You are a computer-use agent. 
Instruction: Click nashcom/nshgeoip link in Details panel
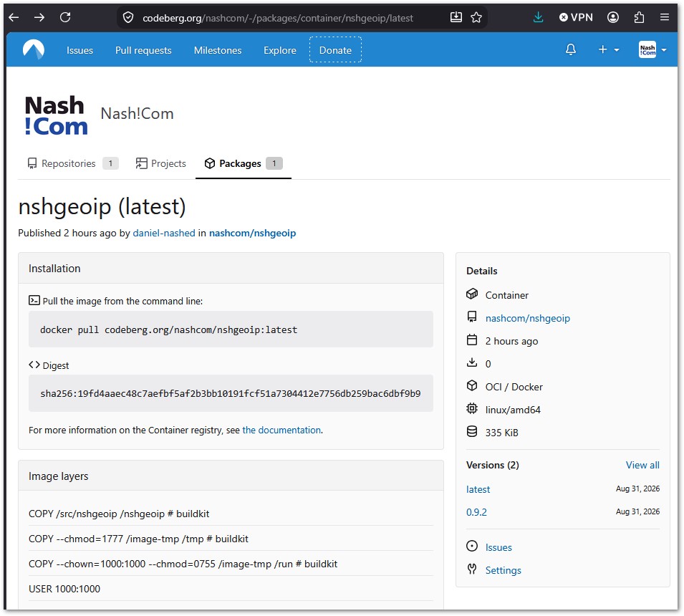coord(527,318)
